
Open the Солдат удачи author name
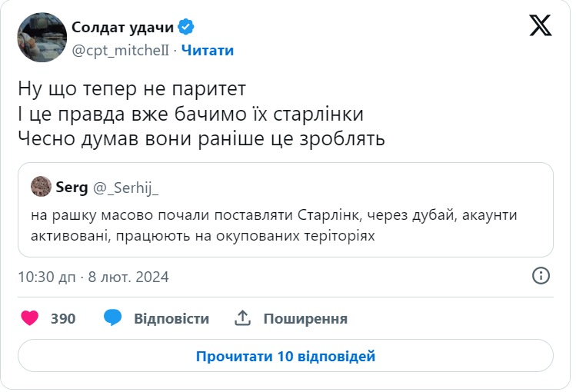(x=122, y=28)
